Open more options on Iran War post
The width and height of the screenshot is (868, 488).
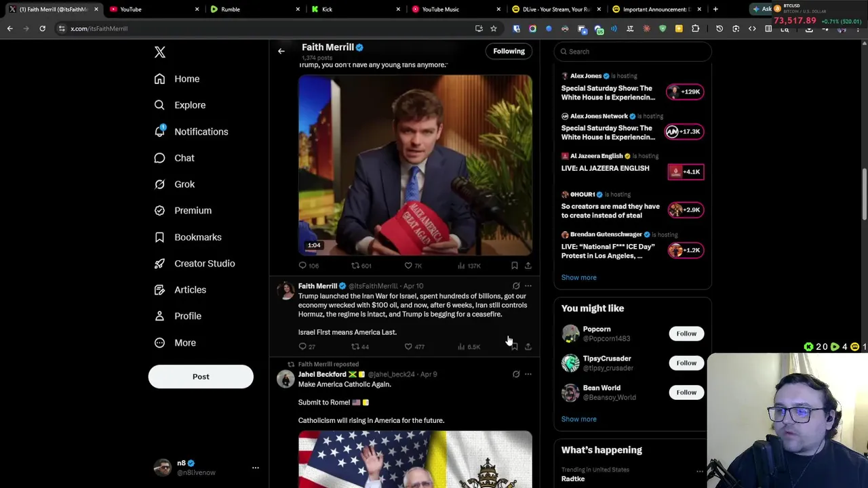(x=528, y=286)
